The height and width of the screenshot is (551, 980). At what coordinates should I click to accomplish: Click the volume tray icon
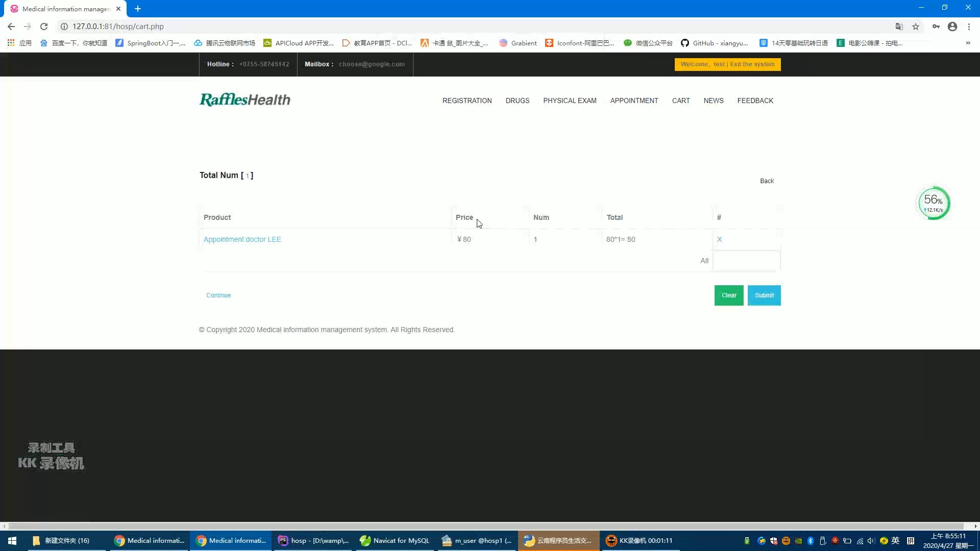pos(871,541)
